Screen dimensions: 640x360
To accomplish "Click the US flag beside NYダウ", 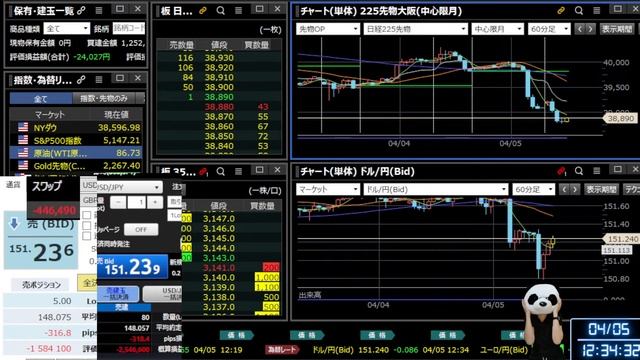I will click(x=23, y=127).
